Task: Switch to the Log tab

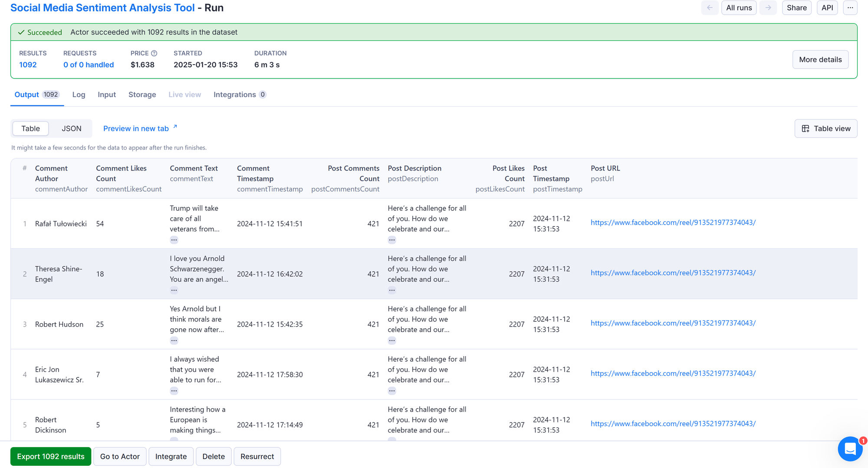Action: pyautogui.click(x=79, y=95)
